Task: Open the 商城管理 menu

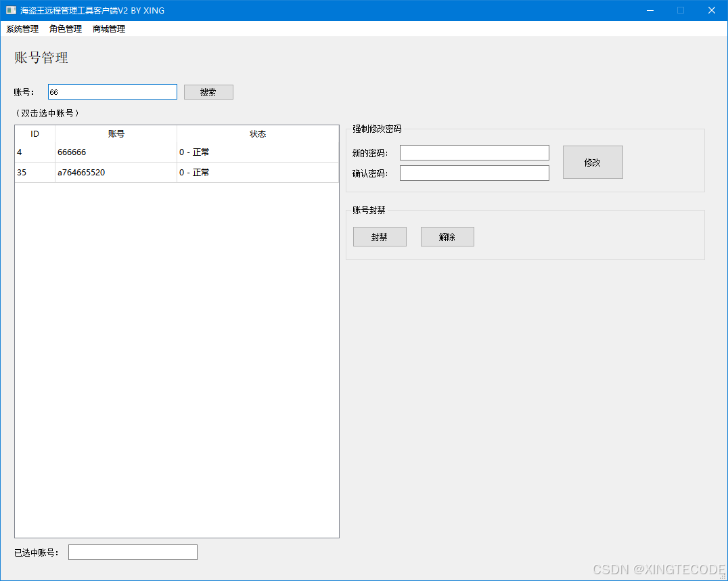Action: (109, 29)
